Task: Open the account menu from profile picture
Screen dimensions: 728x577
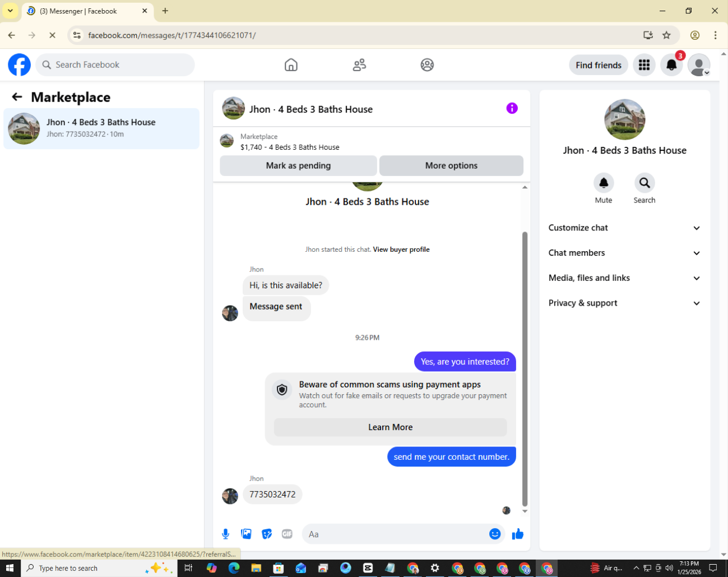Action: [x=699, y=65]
